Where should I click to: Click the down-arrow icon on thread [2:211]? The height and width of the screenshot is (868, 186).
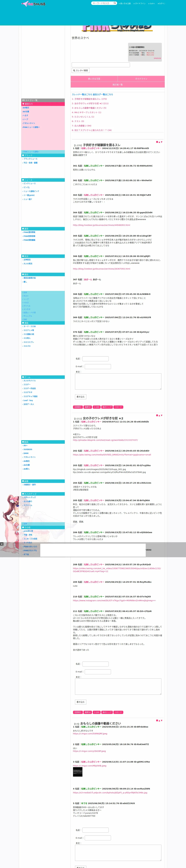click(x=162, y=415)
